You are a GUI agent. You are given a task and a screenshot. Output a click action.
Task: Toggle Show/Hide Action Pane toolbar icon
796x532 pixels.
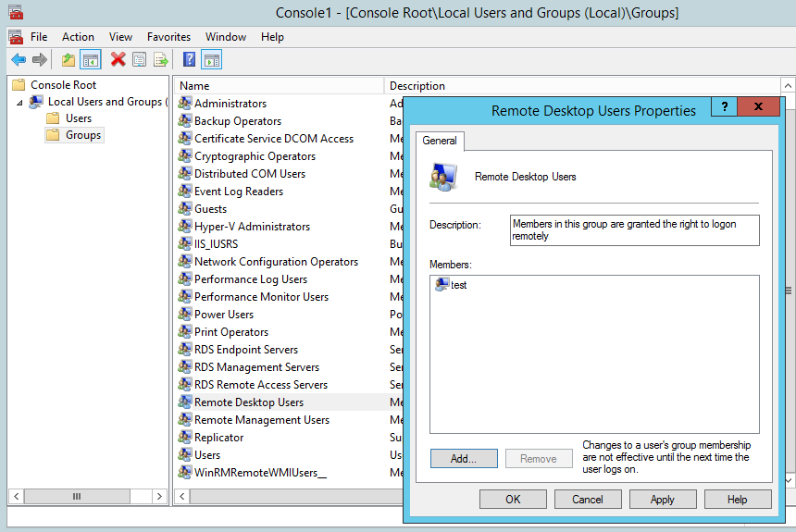[x=212, y=60]
